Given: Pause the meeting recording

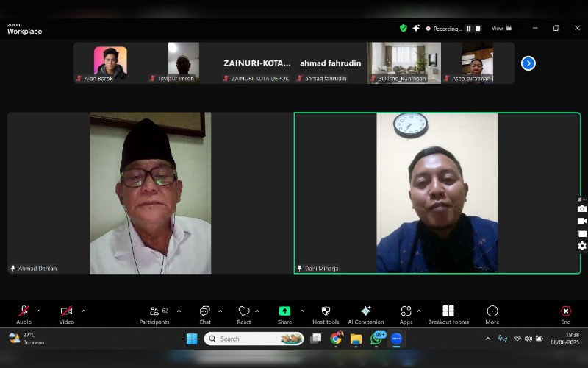Looking at the screenshot, I should 468,29.
